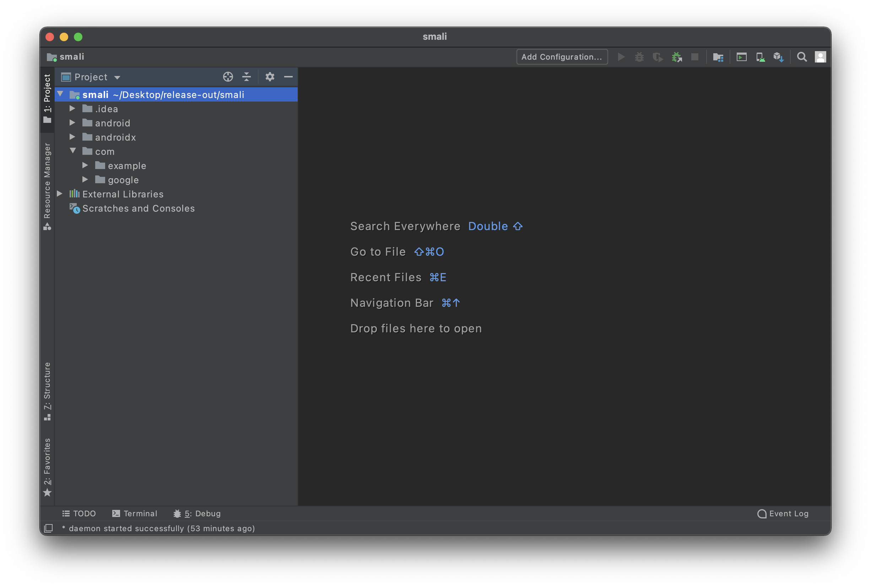Select the smali root row in tree

pos(176,95)
